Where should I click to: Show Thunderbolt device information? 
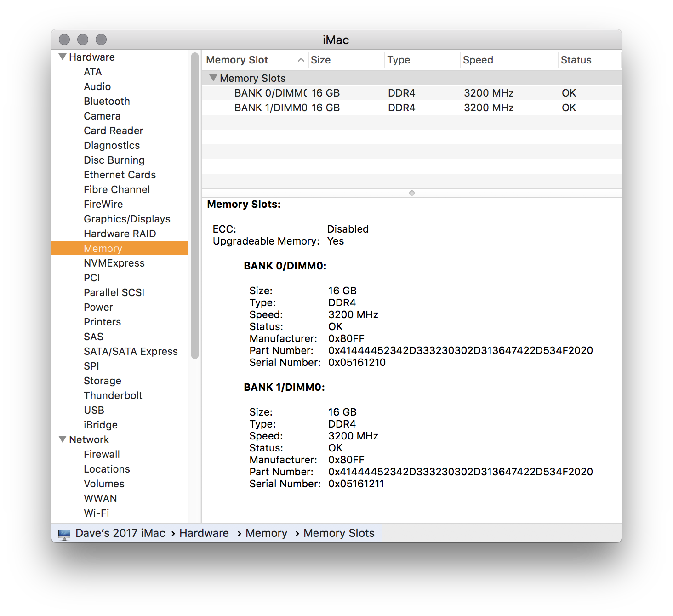pyautogui.click(x=113, y=395)
